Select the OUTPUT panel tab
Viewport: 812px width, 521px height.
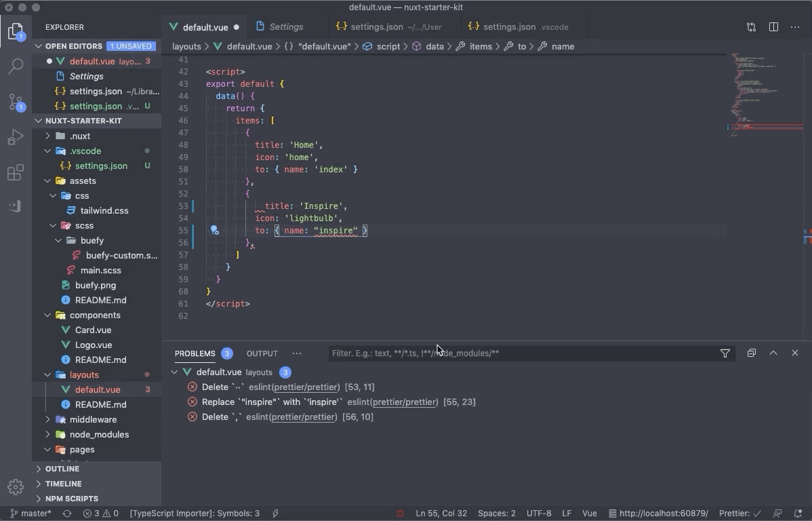point(262,353)
